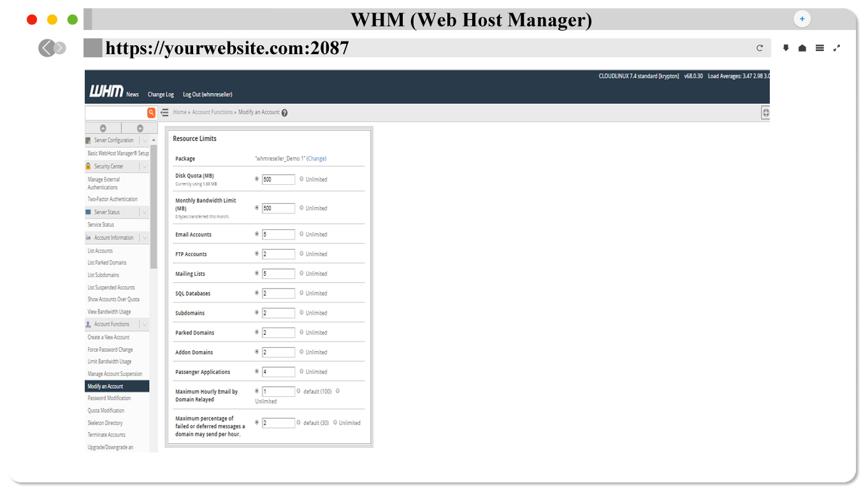
Task: Click the Account Information section icon
Action: 89,238
